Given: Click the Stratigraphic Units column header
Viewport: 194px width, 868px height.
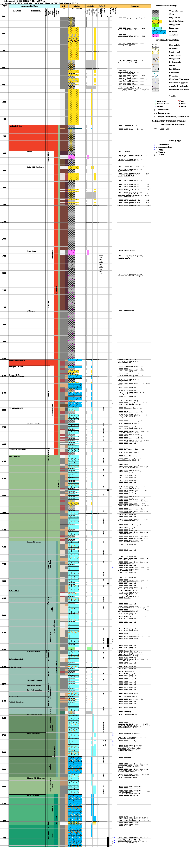Looking at the screenshot, I should [x=29, y=6].
